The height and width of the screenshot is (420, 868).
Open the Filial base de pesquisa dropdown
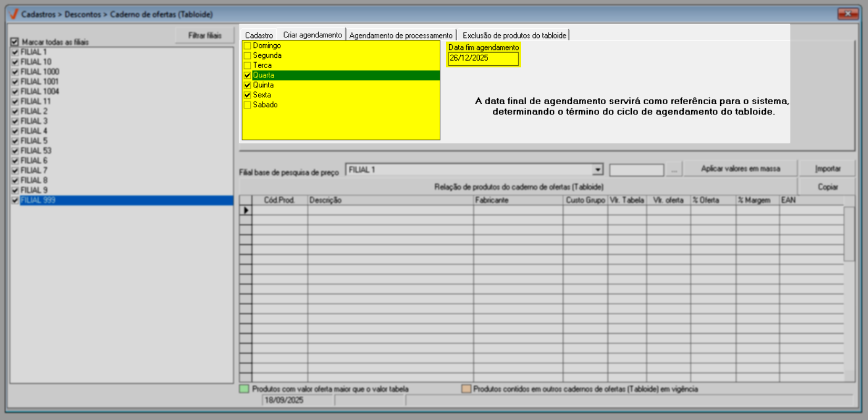(597, 170)
